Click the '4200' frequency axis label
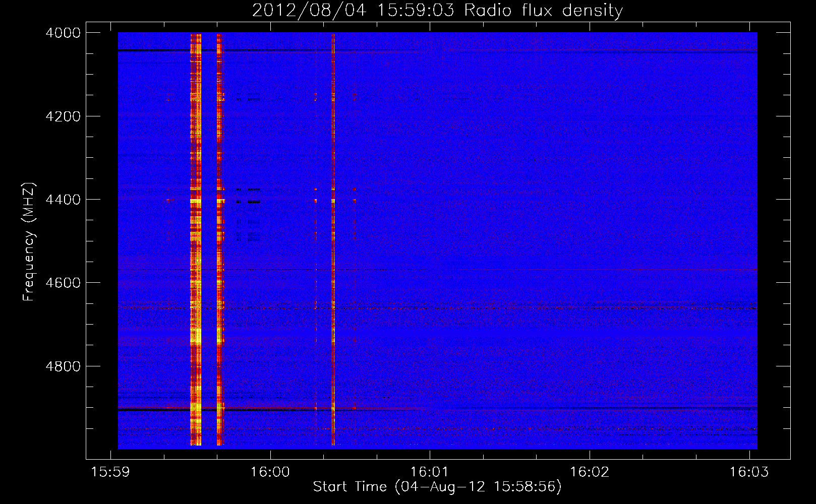 pos(63,116)
